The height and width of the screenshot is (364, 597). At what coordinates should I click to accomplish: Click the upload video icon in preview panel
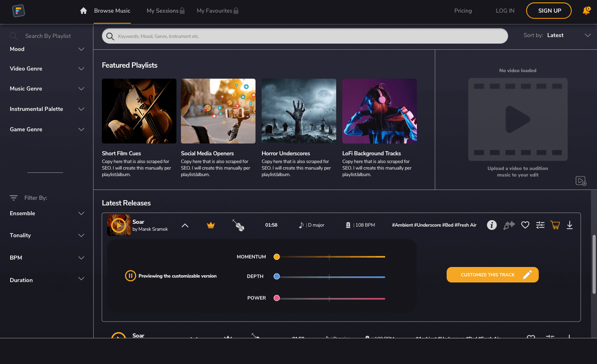click(581, 181)
